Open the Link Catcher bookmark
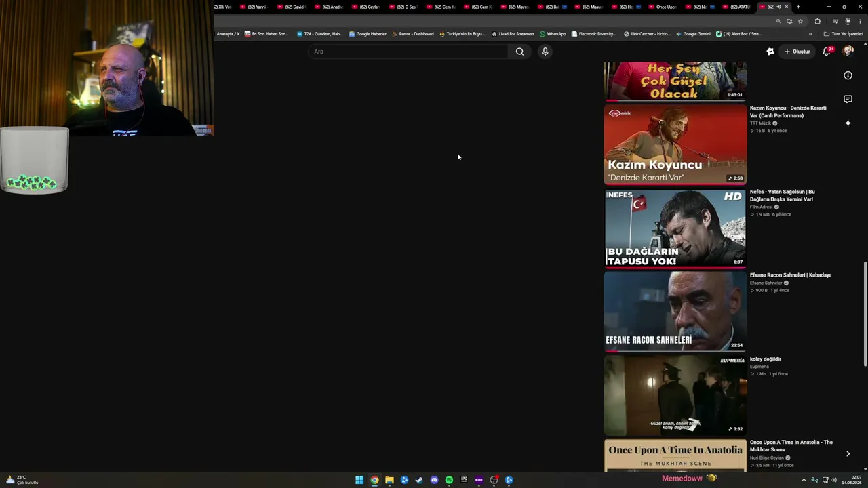 click(647, 34)
